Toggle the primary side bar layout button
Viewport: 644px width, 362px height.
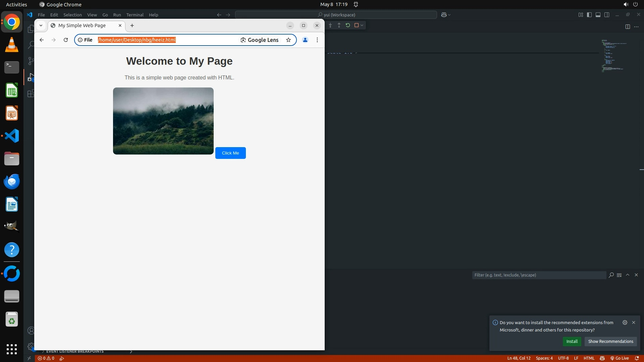click(x=589, y=15)
